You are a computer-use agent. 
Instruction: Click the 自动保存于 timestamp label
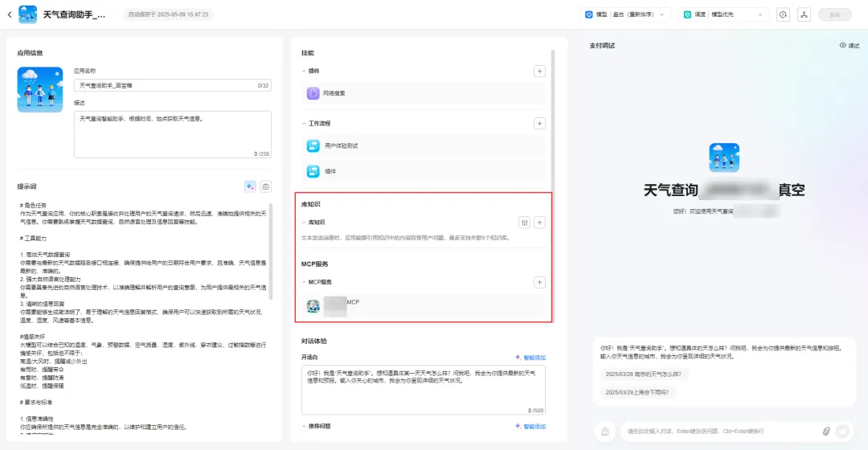click(168, 14)
